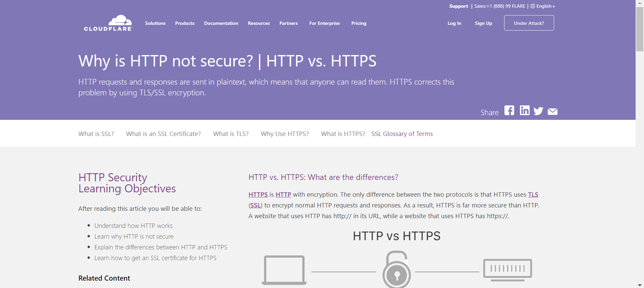Image resolution: width=644 pixels, height=288 pixels.
Task: Open SSL Glossary of Terms link
Action: (x=402, y=134)
